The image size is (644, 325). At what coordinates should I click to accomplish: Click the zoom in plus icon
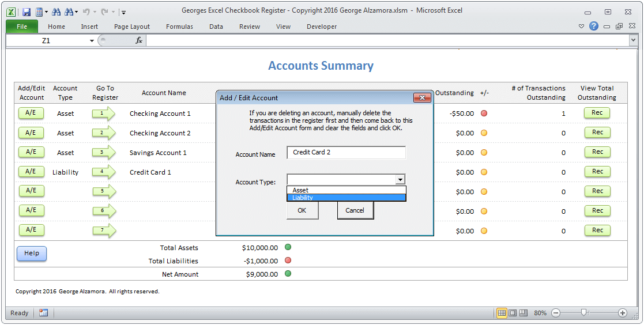point(623,313)
